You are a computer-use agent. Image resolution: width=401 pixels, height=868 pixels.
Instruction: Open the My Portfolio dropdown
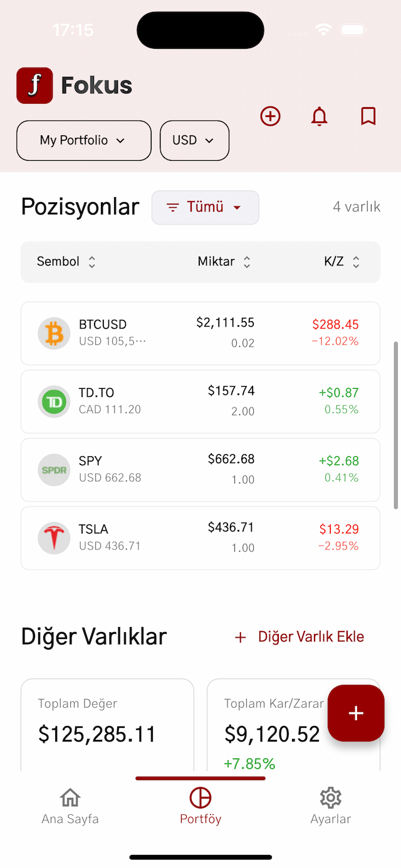pyautogui.click(x=83, y=140)
